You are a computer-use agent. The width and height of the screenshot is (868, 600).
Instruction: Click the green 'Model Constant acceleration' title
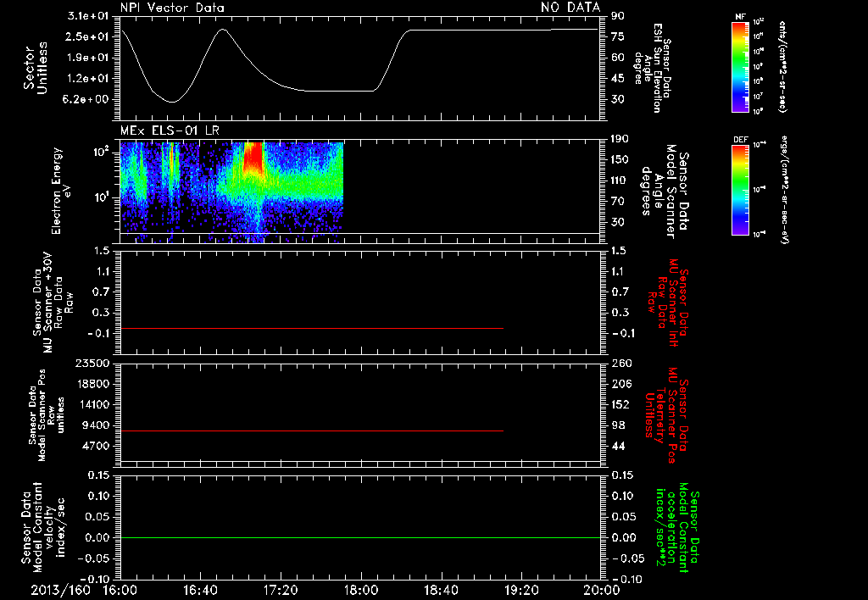677,528
